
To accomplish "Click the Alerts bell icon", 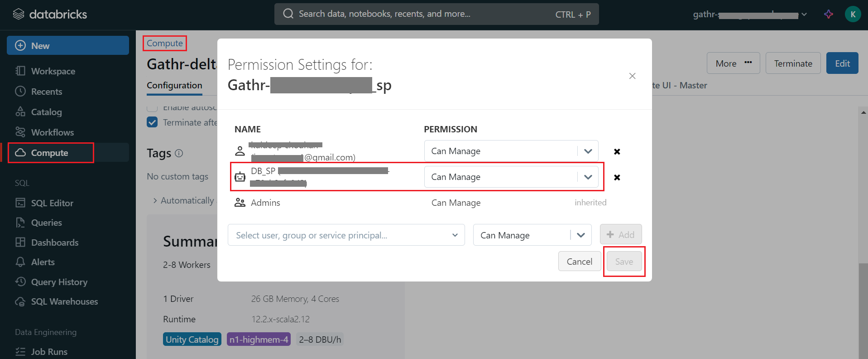I will click(x=20, y=262).
